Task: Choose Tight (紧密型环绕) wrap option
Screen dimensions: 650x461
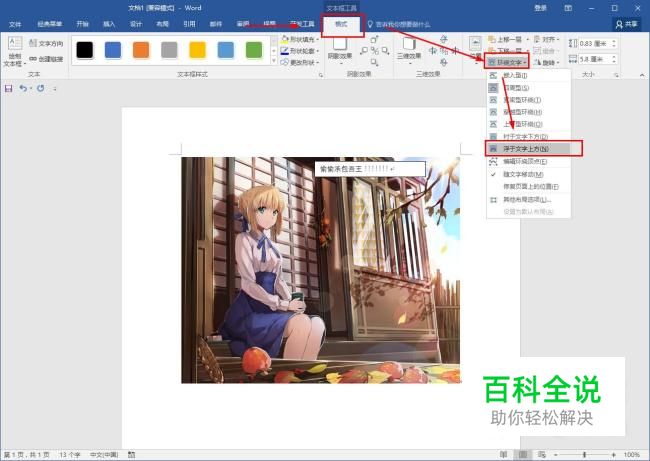Action: 529,100
